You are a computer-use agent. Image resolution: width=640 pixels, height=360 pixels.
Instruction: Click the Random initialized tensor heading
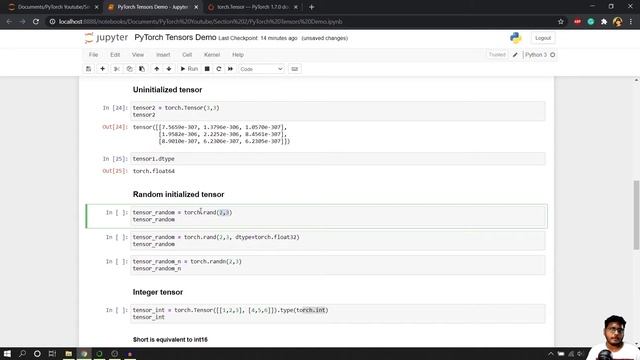point(178,194)
